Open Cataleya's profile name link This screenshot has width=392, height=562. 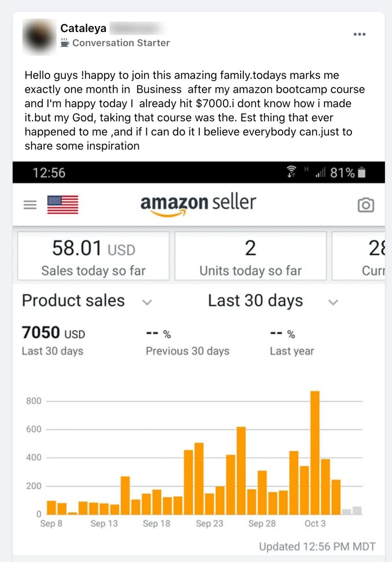(83, 28)
